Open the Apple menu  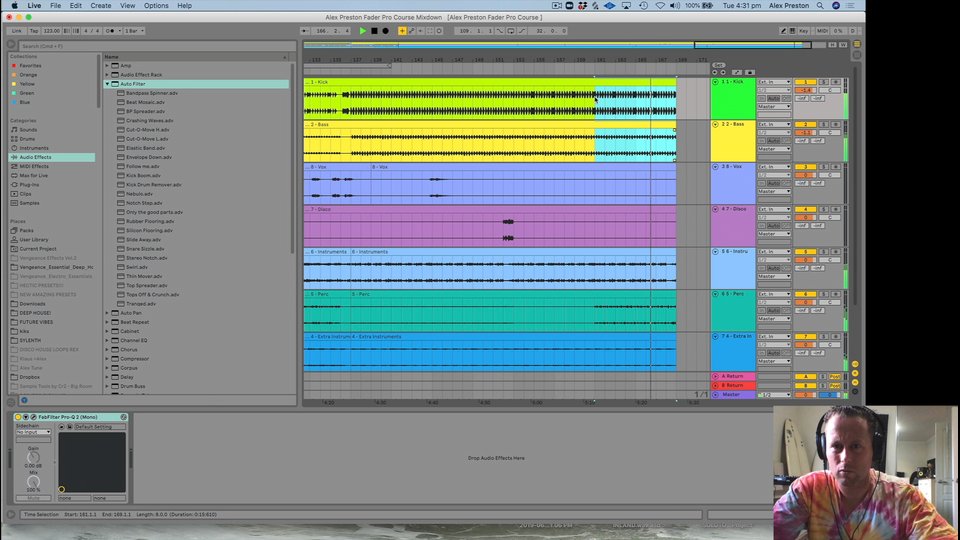tap(14, 6)
